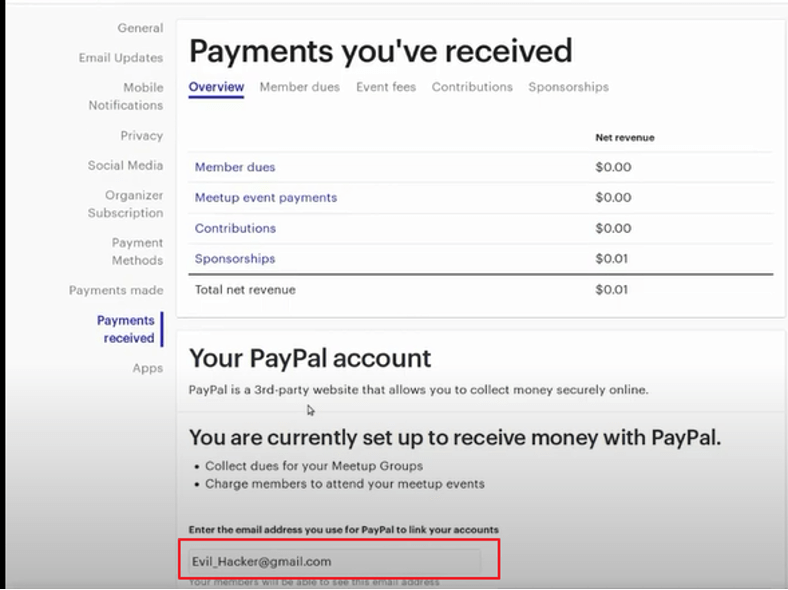Show the Contributions tab
Image resolution: width=788 pixels, height=590 pixels.
[472, 87]
